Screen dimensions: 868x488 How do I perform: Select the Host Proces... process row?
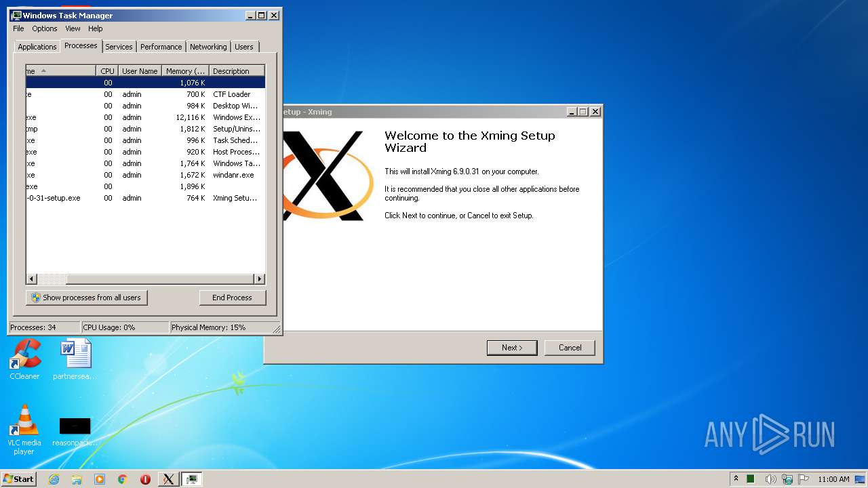point(145,152)
